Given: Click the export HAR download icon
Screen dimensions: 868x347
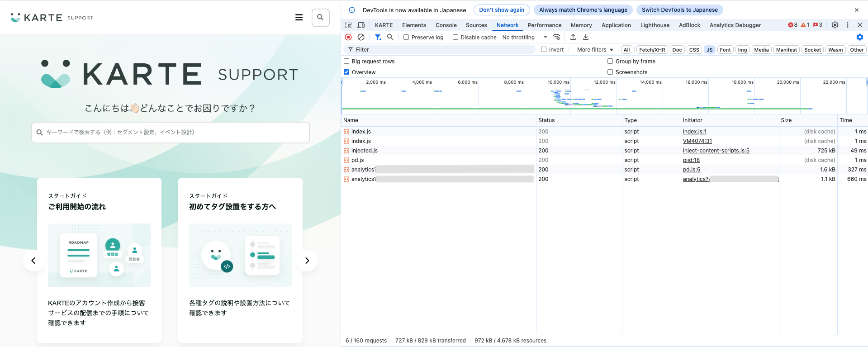Looking at the screenshot, I should [586, 37].
